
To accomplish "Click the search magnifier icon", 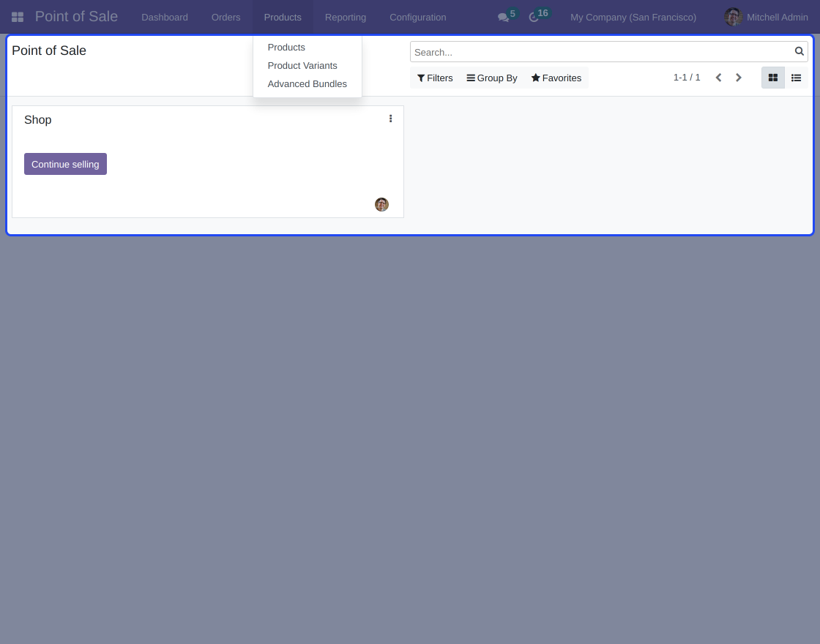I will [x=799, y=51].
